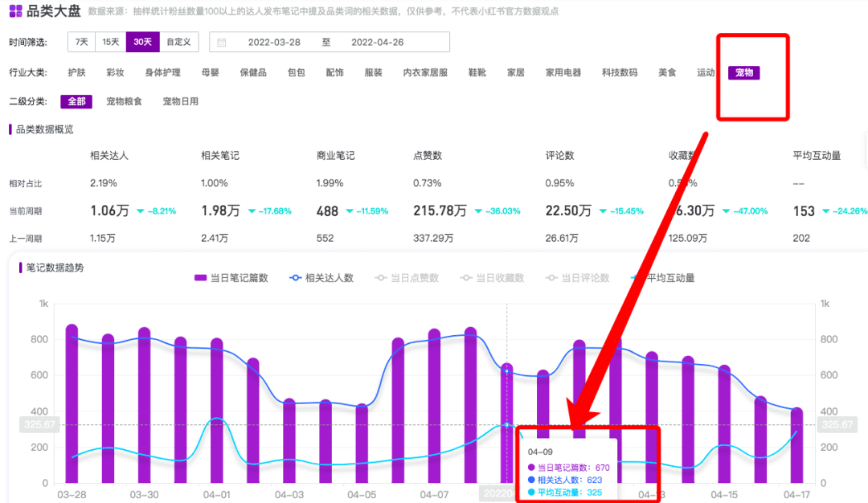This screenshot has width=868, height=503.
Task: Click the highlighted 宠物 category button
Action: pos(744,73)
